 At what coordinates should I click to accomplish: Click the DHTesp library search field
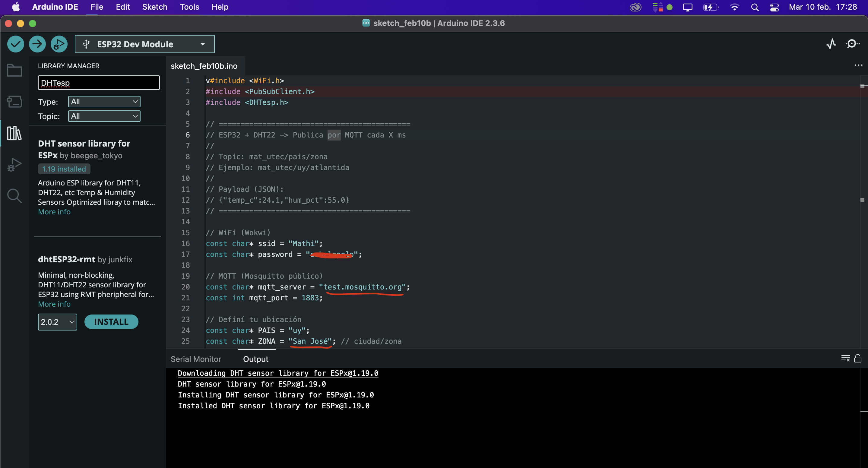click(x=99, y=83)
